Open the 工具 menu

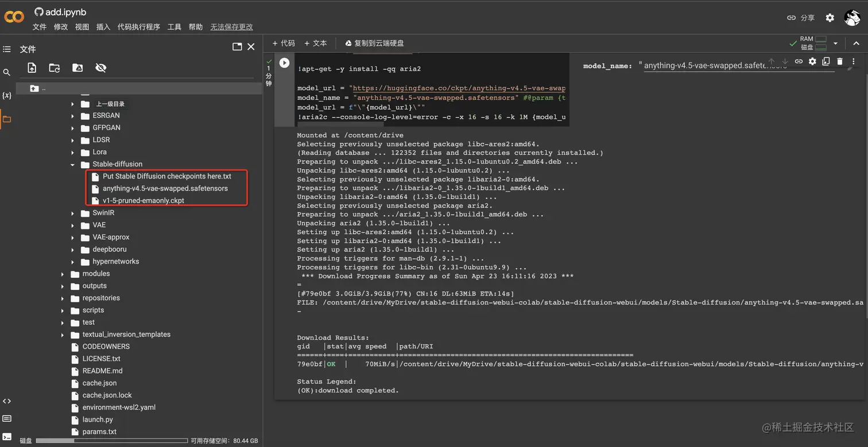pos(175,27)
